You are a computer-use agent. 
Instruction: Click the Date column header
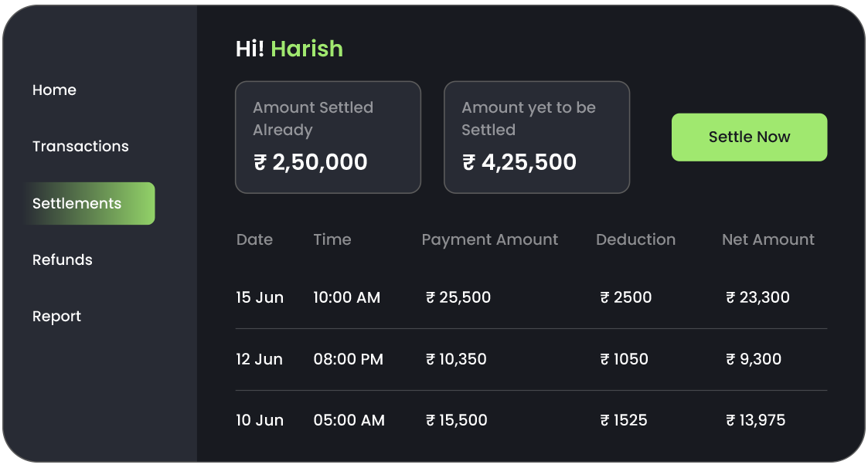pos(254,240)
